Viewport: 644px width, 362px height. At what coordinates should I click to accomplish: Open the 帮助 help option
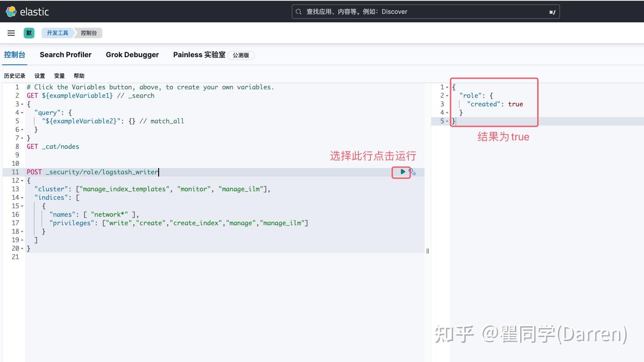coord(79,76)
